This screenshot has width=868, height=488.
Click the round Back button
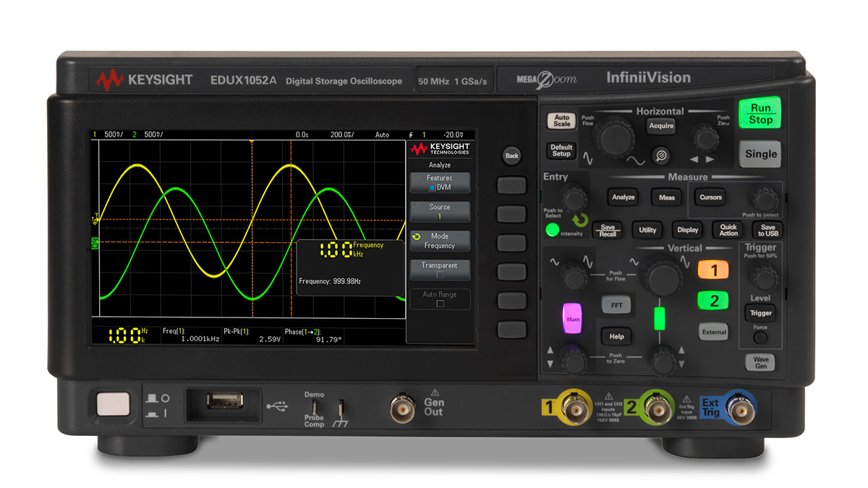[x=511, y=155]
